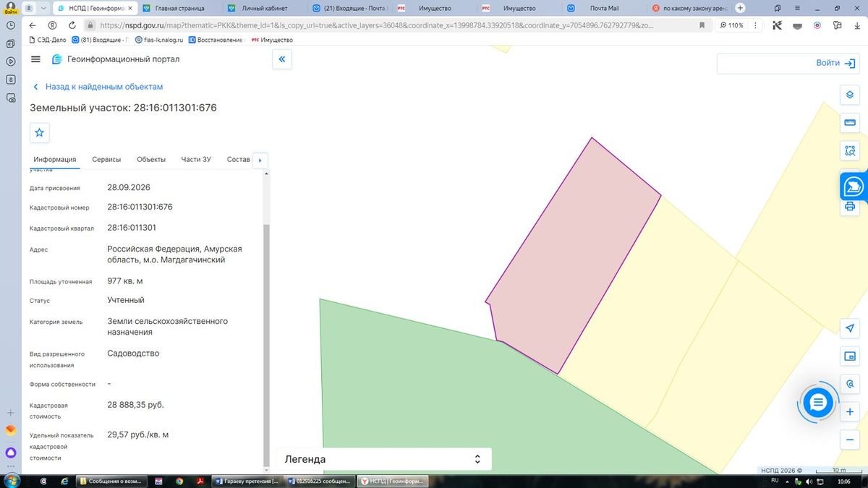Locate my position on the map

click(x=850, y=328)
